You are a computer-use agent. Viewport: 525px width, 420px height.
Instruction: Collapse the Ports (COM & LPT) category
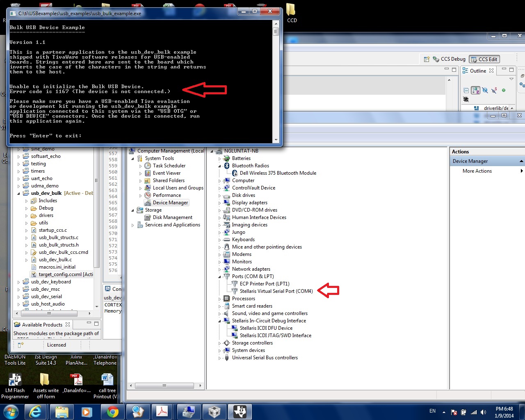coord(220,277)
